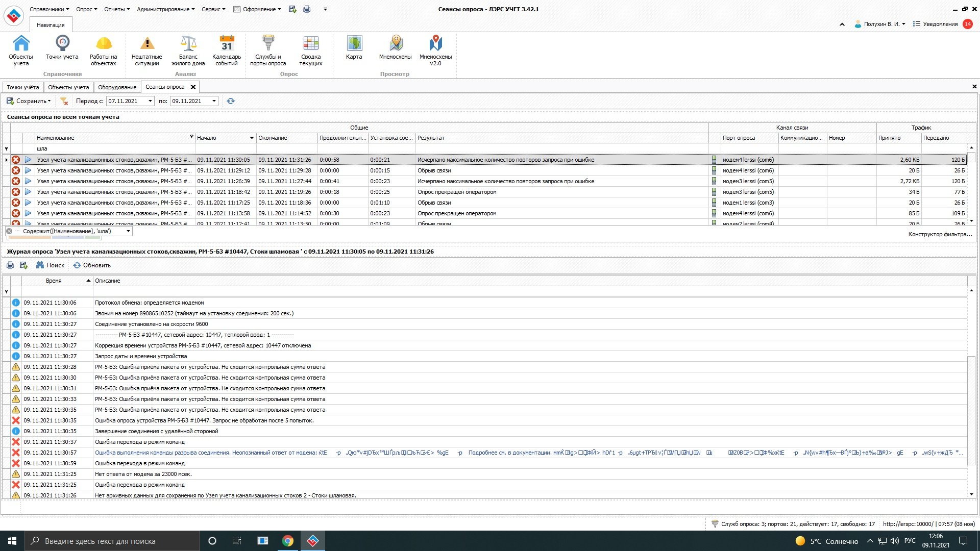Switch to the Объекты учета tab
This screenshot has width=980, height=551.
[x=68, y=87]
